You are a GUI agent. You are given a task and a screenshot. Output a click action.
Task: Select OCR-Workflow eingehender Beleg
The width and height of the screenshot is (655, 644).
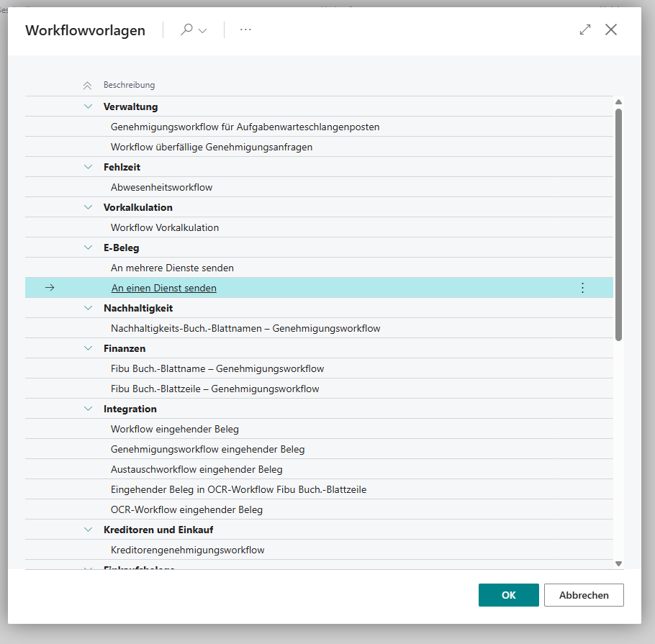[187, 509]
